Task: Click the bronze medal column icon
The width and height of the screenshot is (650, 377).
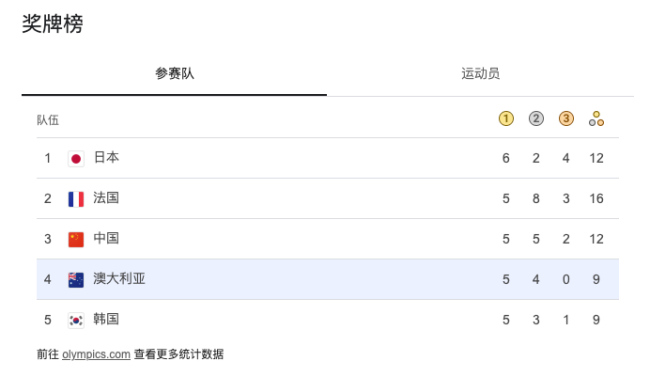Action: click(566, 119)
